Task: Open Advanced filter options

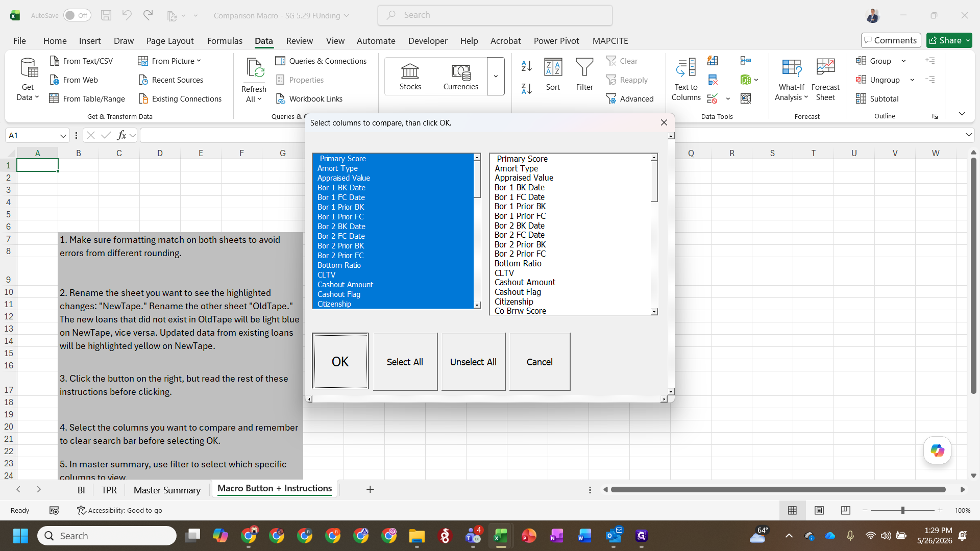Action: coord(630,98)
